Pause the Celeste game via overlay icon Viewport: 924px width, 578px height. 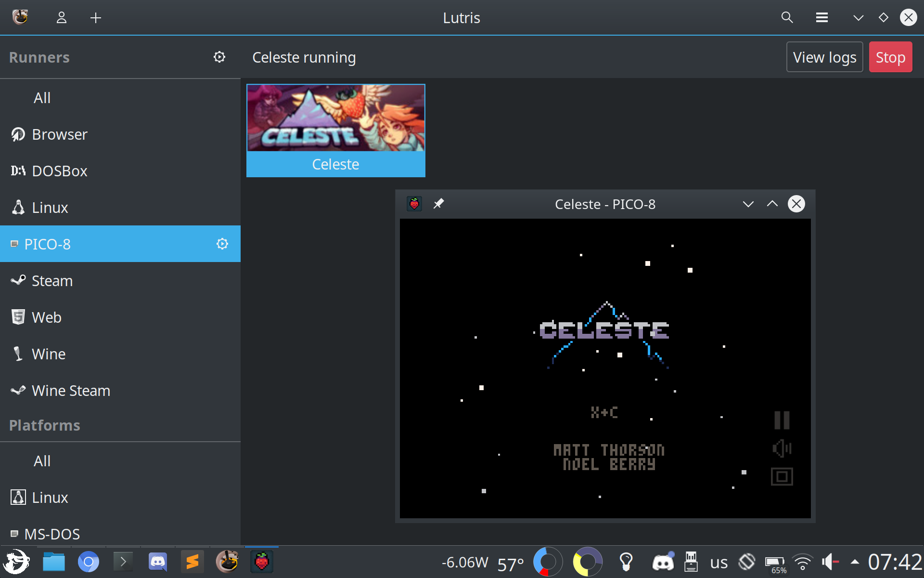782,420
